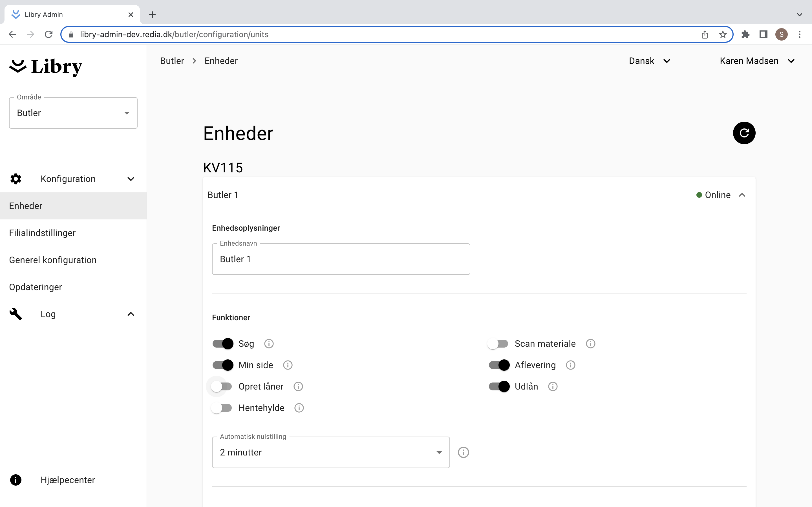This screenshot has width=812, height=507.
Task: Enable the Opret låner toggle
Action: (x=221, y=387)
